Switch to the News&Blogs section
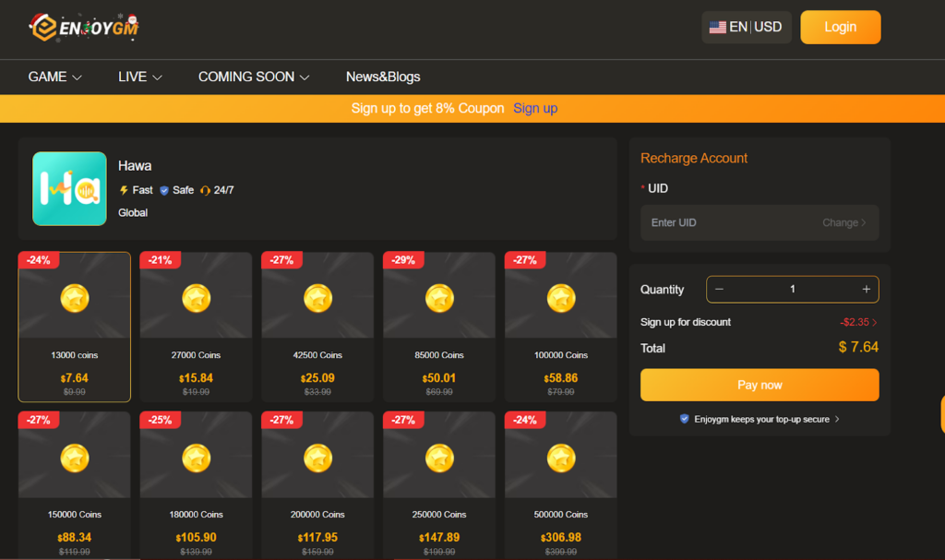This screenshot has height=560, width=945. click(383, 77)
